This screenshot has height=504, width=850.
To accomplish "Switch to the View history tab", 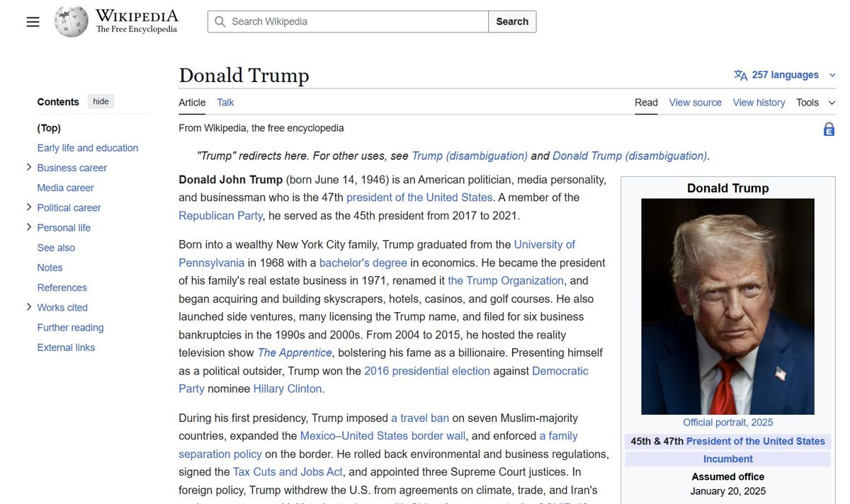I will point(758,102).
